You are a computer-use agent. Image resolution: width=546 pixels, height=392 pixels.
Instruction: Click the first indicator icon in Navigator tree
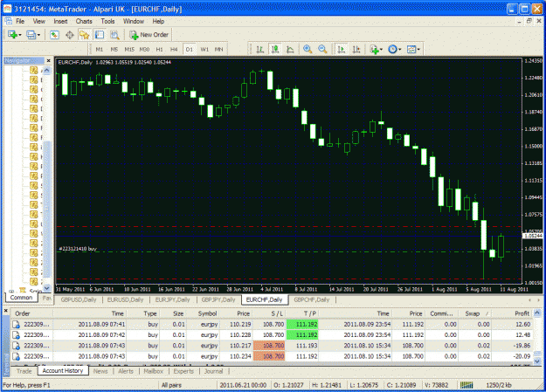click(x=34, y=71)
